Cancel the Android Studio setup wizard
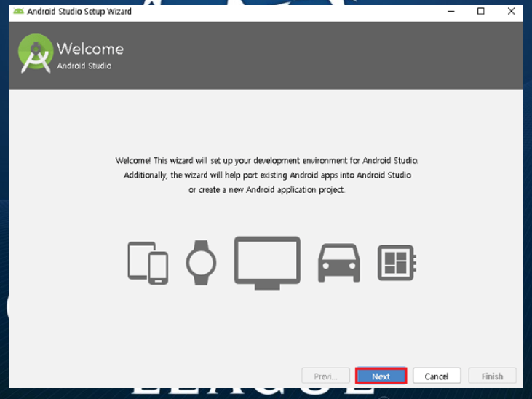 click(437, 376)
